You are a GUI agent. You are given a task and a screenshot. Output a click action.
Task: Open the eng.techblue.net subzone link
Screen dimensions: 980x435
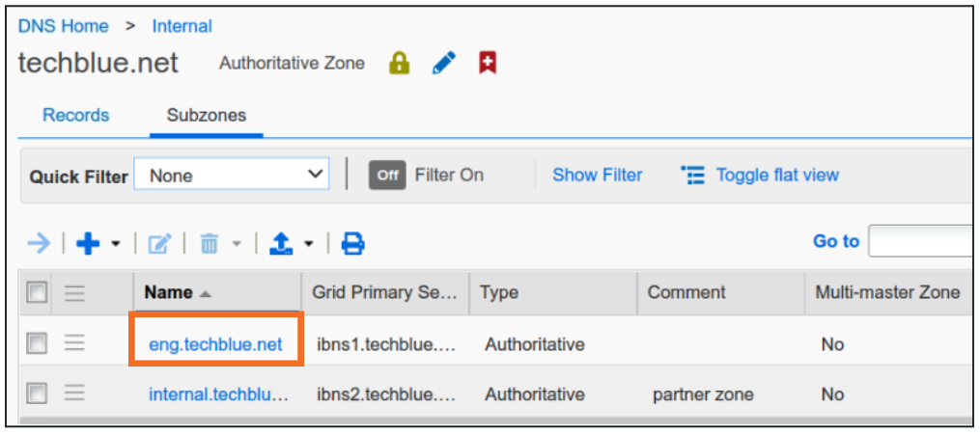[215, 344]
